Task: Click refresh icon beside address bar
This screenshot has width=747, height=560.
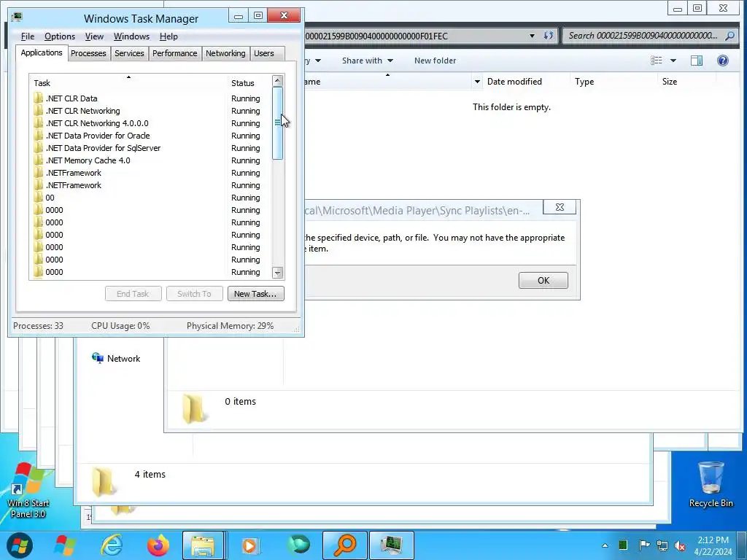Action: pos(549,36)
